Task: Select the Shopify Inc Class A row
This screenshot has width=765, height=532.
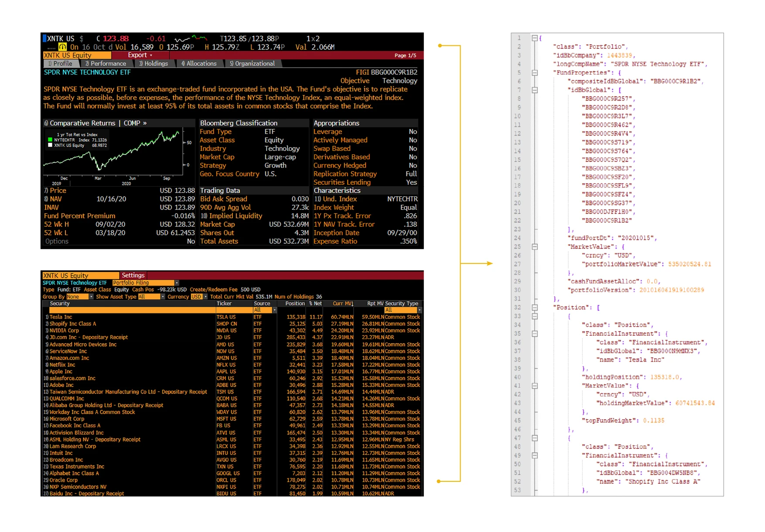Action: click(232, 324)
